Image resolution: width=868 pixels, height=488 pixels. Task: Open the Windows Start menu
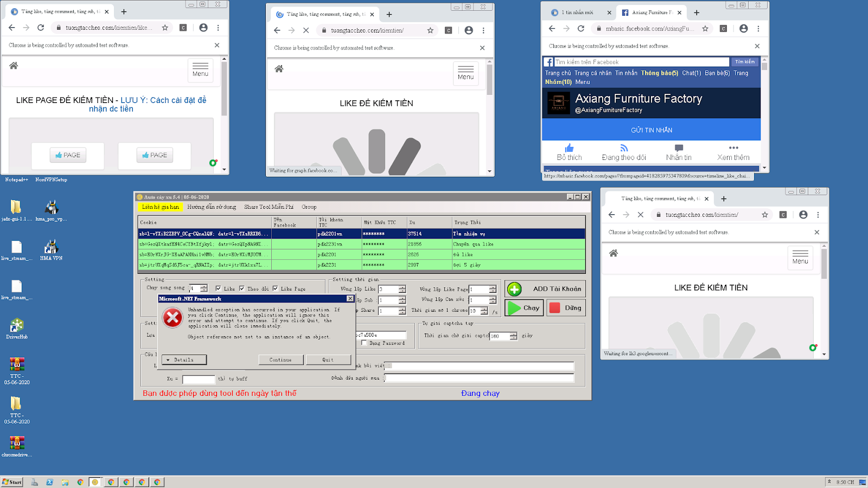(12, 482)
